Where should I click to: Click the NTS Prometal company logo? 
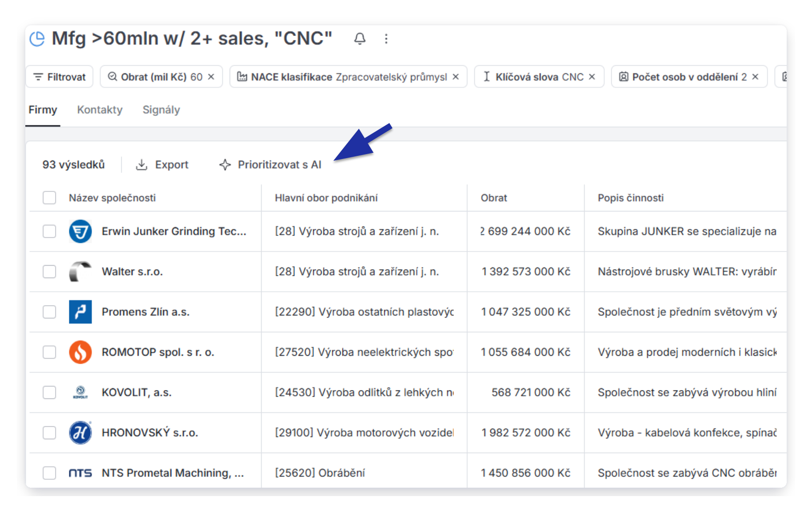[80, 473]
